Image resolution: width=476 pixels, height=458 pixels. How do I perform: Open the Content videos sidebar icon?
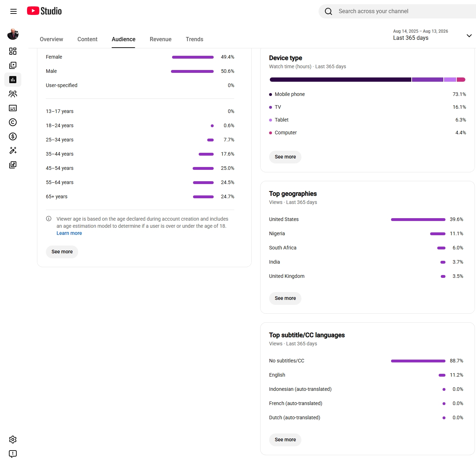[x=13, y=65]
